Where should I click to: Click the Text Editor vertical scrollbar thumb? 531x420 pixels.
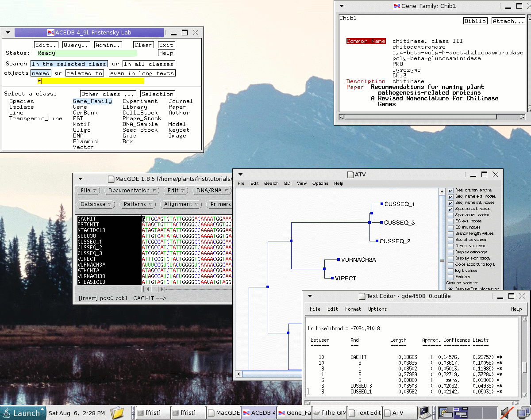pyautogui.click(x=524, y=367)
